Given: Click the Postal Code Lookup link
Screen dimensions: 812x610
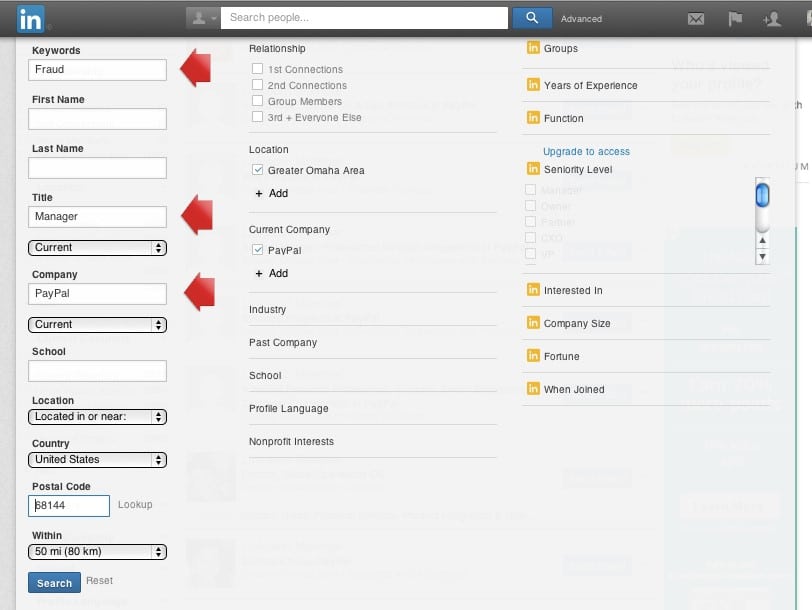Looking at the screenshot, I should tap(135, 504).
